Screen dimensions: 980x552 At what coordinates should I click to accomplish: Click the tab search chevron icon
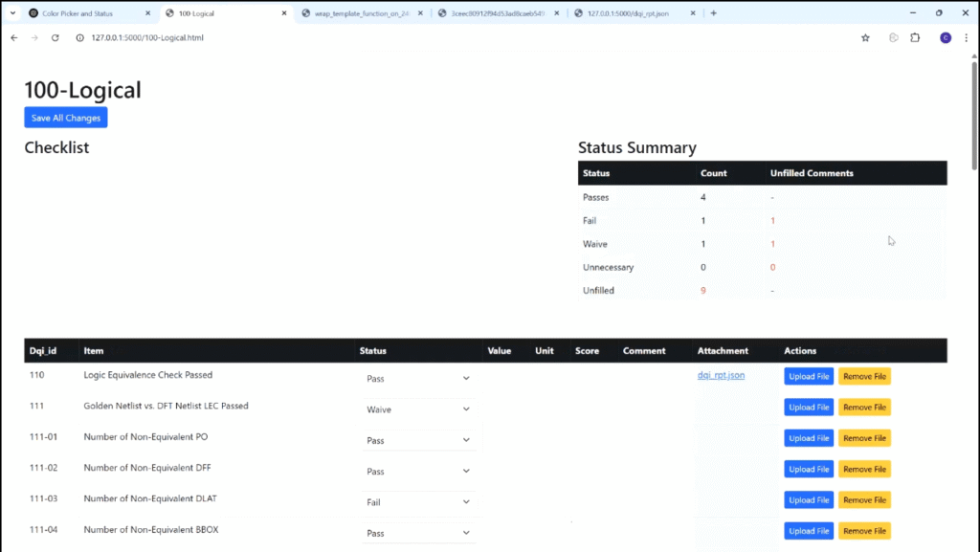[13, 13]
